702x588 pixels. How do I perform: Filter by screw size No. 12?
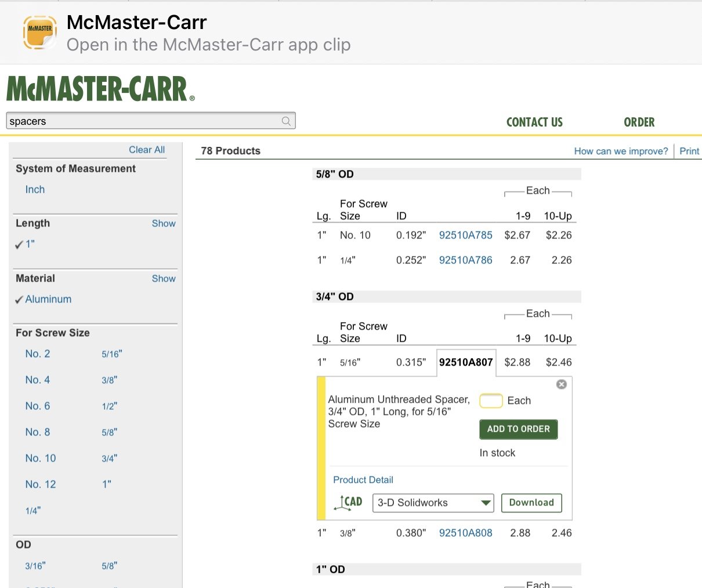click(x=41, y=485)
